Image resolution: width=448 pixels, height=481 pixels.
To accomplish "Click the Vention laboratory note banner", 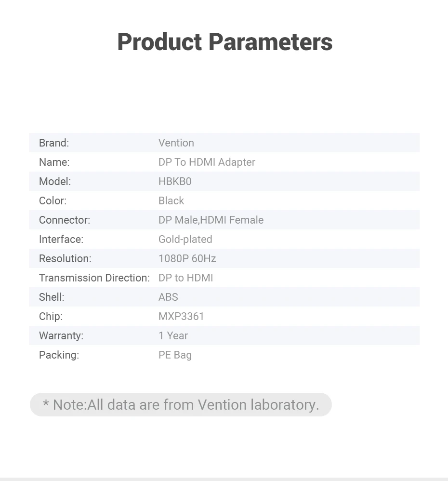I will coord(181,404).
